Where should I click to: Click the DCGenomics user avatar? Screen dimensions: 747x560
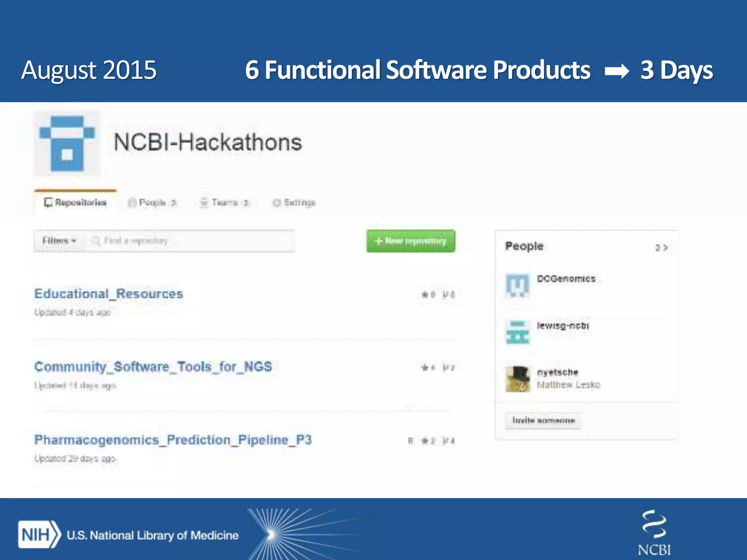[x=517, y=285]
